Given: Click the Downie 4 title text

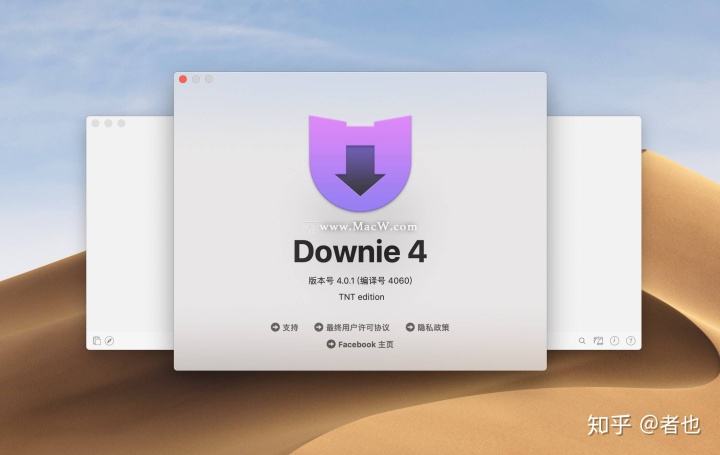Looking at the screenshot, I should pyautogui.click(x=360, y=252).
